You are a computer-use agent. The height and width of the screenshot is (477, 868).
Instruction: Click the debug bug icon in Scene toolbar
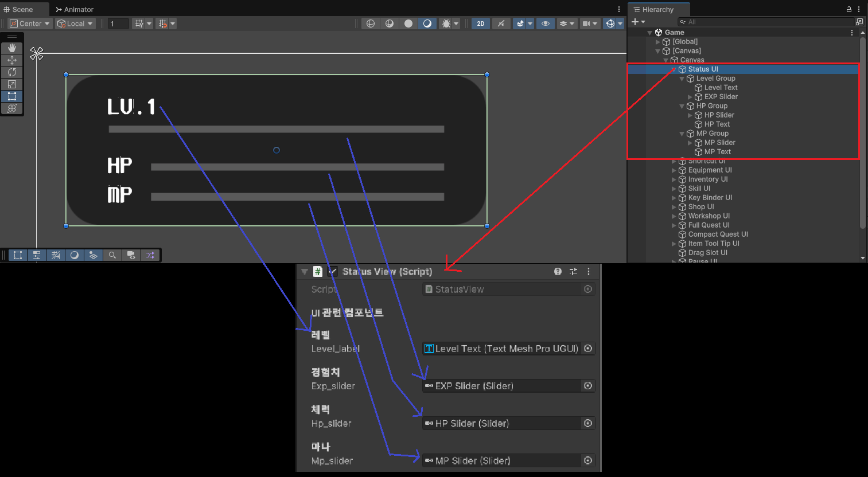coord(446,24)
